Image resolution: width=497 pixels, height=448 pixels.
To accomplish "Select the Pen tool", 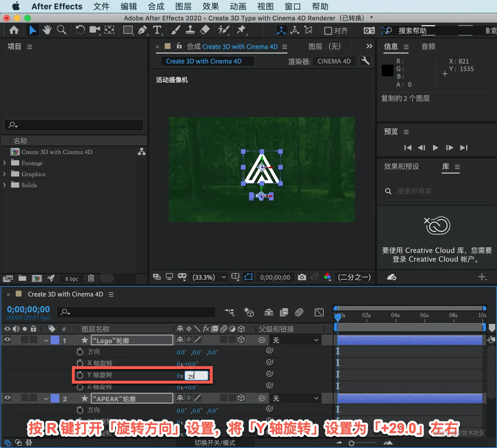I will tap(143, 30).
